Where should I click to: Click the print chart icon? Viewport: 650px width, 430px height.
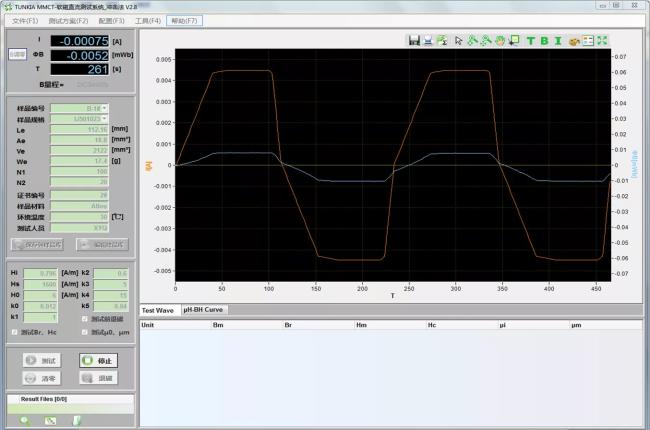pyautogui.click(x=427, y=41)
